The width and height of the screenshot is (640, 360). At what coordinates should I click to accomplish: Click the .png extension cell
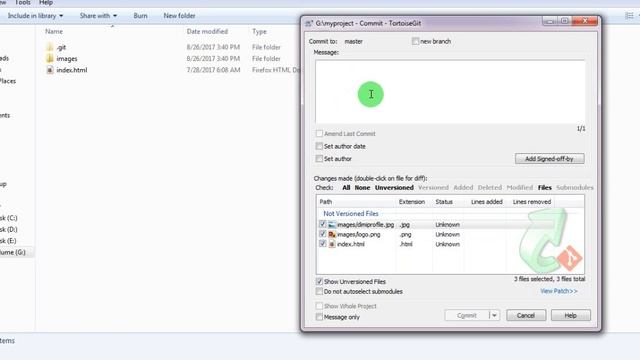405,234
